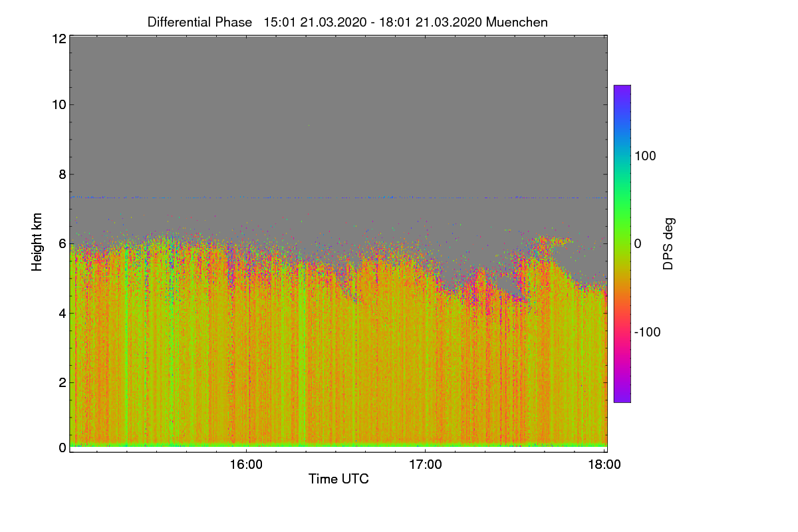This screenshot has width=798, height=532.
Task: Click the height tick label 6
Action: coord(61,243)
